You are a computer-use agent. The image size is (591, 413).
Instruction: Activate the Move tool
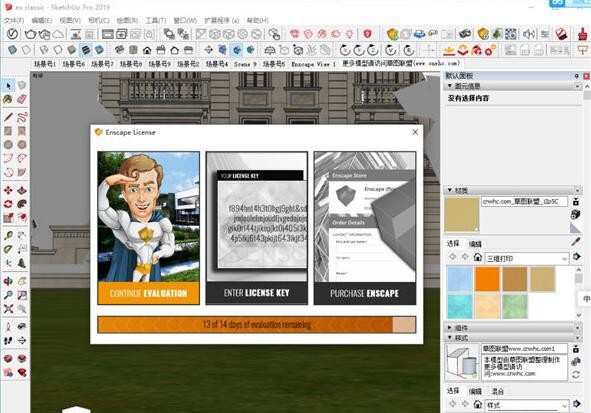(8, 190)
